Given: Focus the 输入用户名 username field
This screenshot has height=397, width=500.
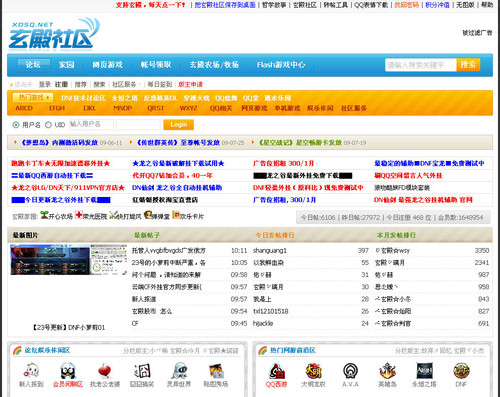Looking at the screenshot, I should [91, 125].
